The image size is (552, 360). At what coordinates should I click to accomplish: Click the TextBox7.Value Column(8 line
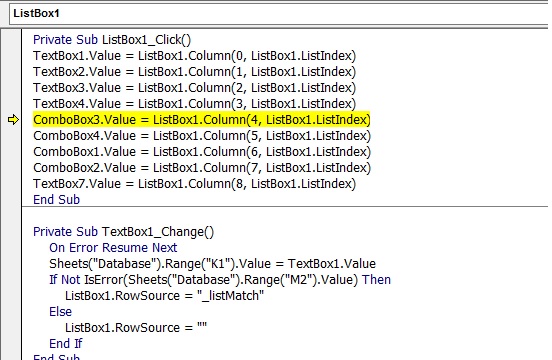pyautogui.click(x=194, y=184)
